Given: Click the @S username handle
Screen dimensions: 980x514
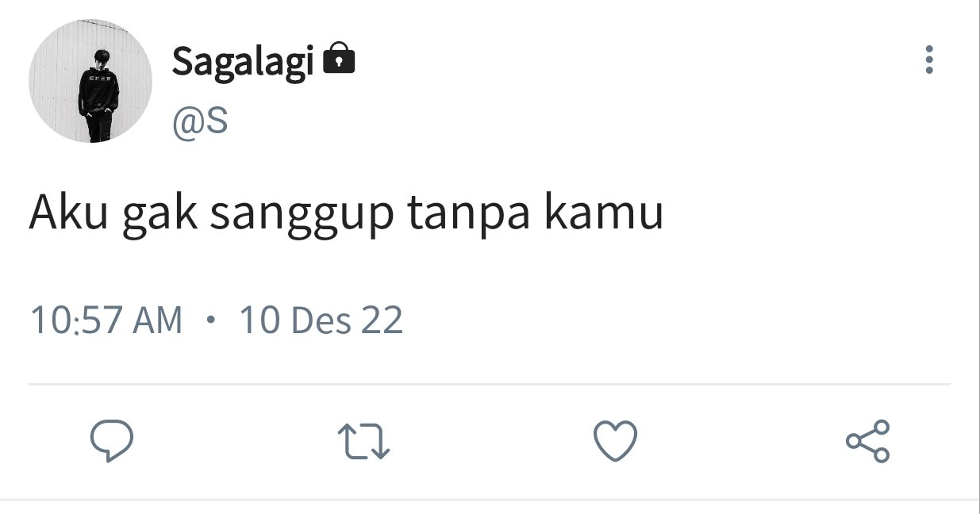Looking at the screenshot, I should (x=200, y=122).
